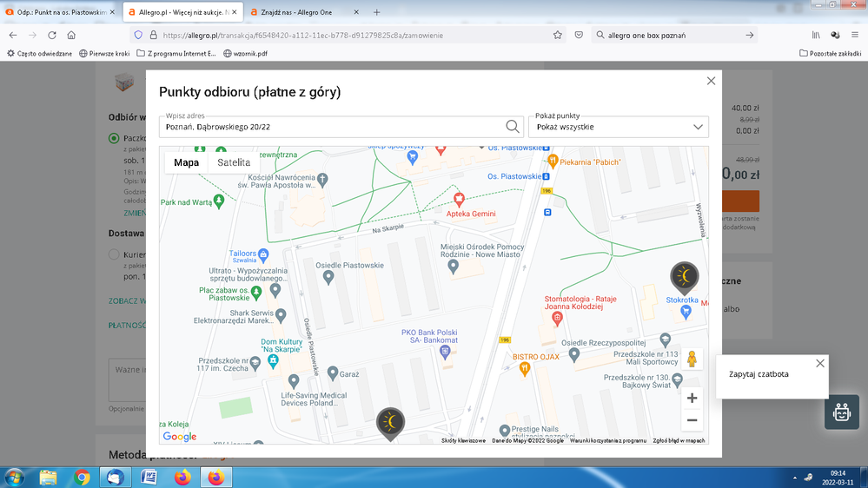Click Stokrotka shop map pin
This screenshot has width=868, height=488.
click(686, 312)
